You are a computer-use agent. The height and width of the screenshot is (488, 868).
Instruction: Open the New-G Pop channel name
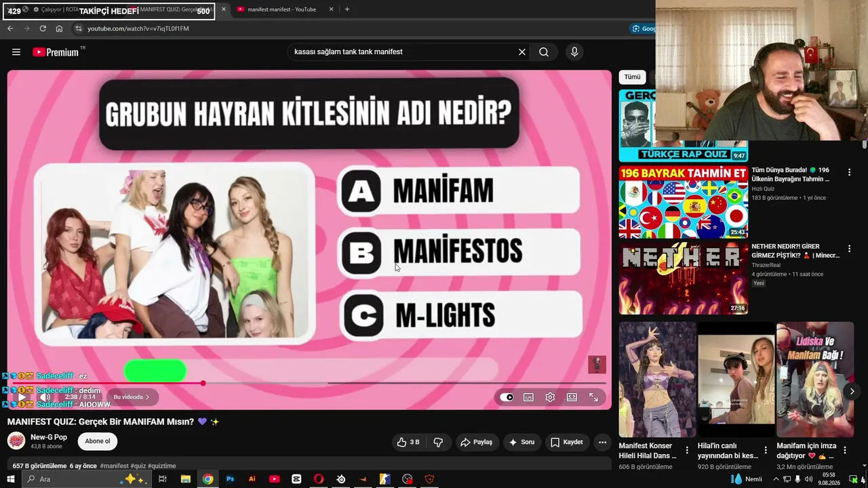click(x=49, y=437)
